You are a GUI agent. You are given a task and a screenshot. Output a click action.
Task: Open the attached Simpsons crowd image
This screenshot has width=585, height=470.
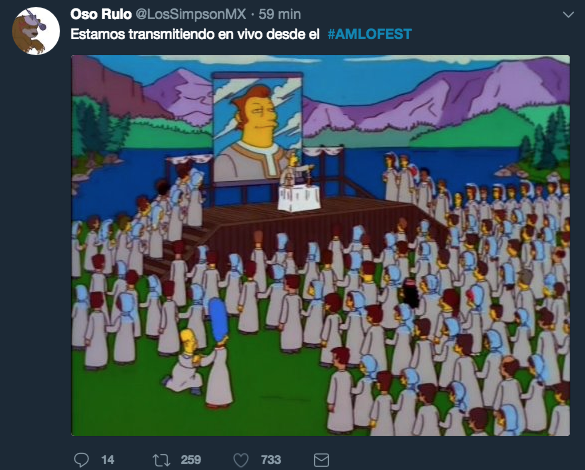click(320, 245)
